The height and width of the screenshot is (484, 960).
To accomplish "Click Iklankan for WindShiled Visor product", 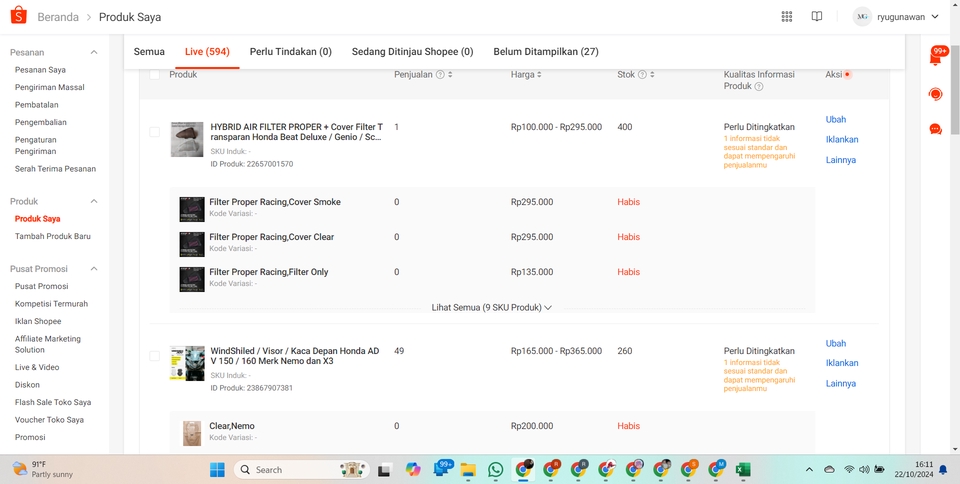I will pyautogui.click(x=842, y=363).
